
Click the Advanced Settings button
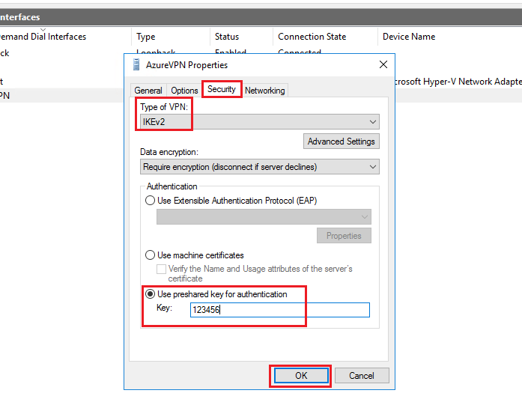(x=342, y=141)
